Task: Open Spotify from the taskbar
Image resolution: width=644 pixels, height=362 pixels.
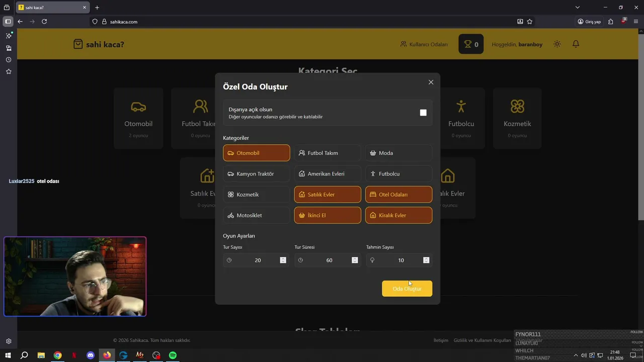Action: tap(173, 355)
